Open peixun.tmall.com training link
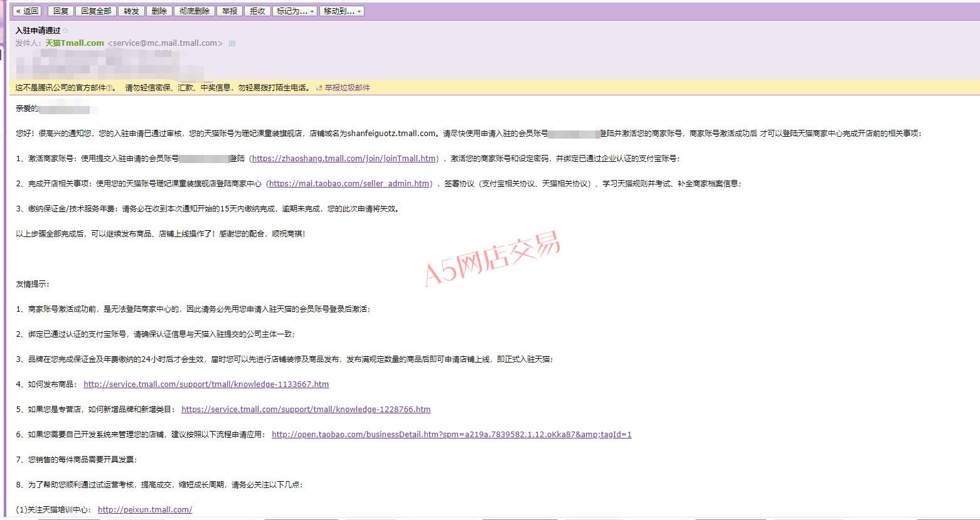The width and height of the screenshot is (980, 520). point(145,510)
